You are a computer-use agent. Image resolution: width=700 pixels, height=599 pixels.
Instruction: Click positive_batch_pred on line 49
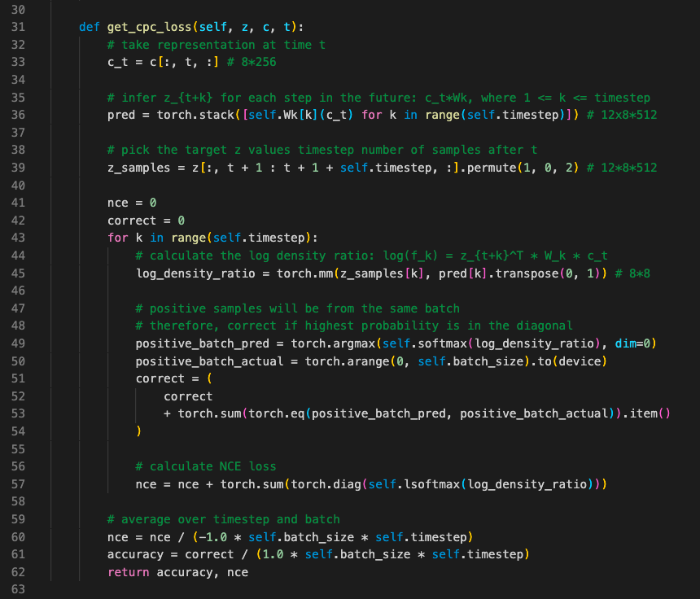(x=203, y=343)
